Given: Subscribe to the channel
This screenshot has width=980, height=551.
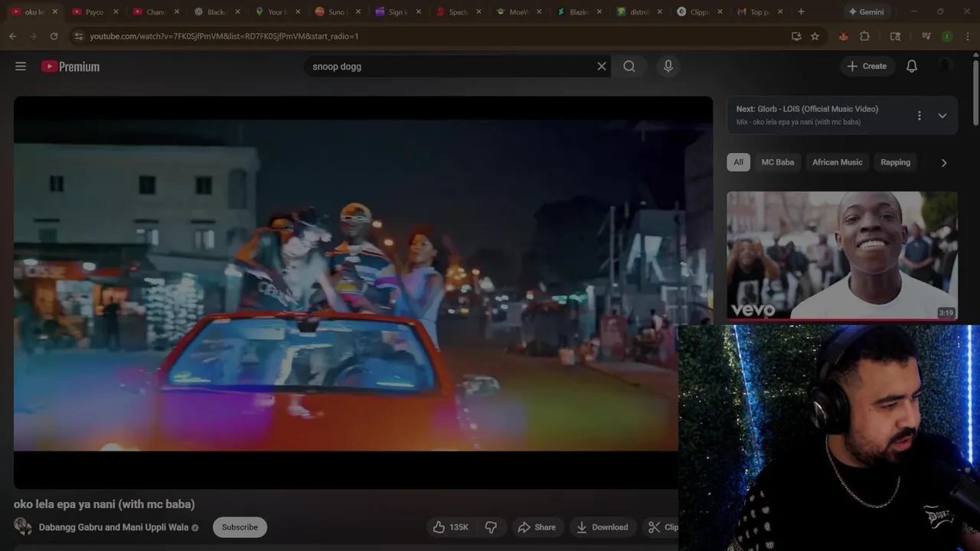Looking at the screenshot, I should (240, 527).
